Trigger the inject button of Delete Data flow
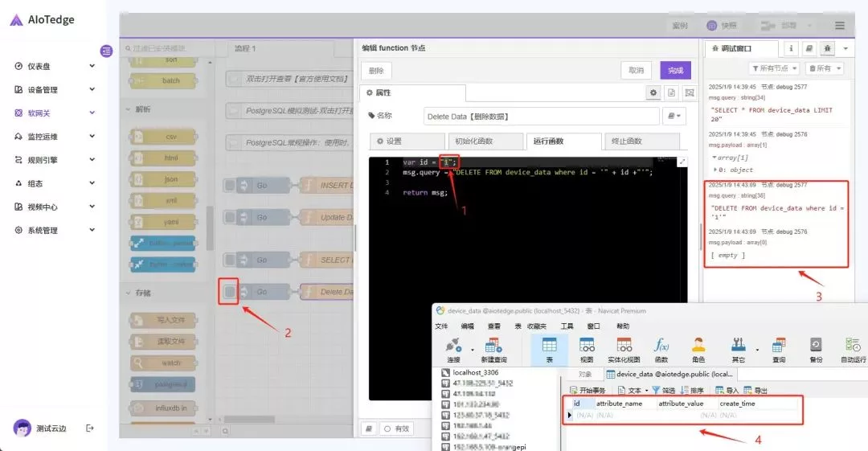Image resolution: width=868 pixels, height=451 pixels. point(231,292)
